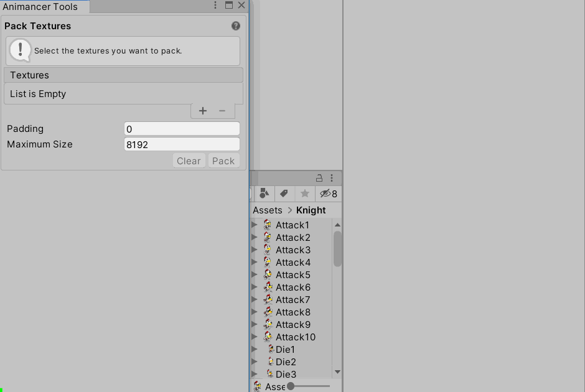Image resolution: width=585 pixels, height=392 pixels.
Task: Toggle the Project panel lock
Action: (319, 178)
